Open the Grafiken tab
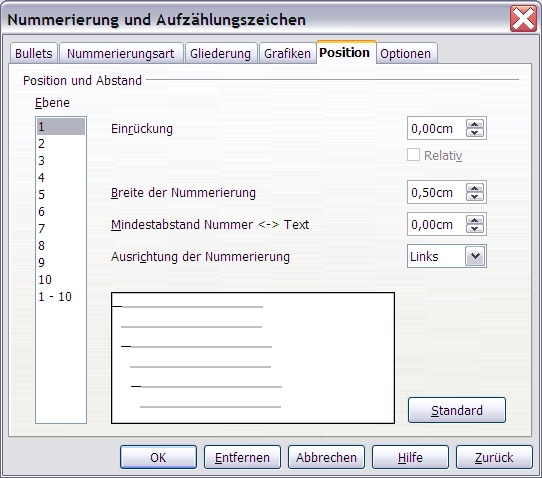 (x=287, y=54)
